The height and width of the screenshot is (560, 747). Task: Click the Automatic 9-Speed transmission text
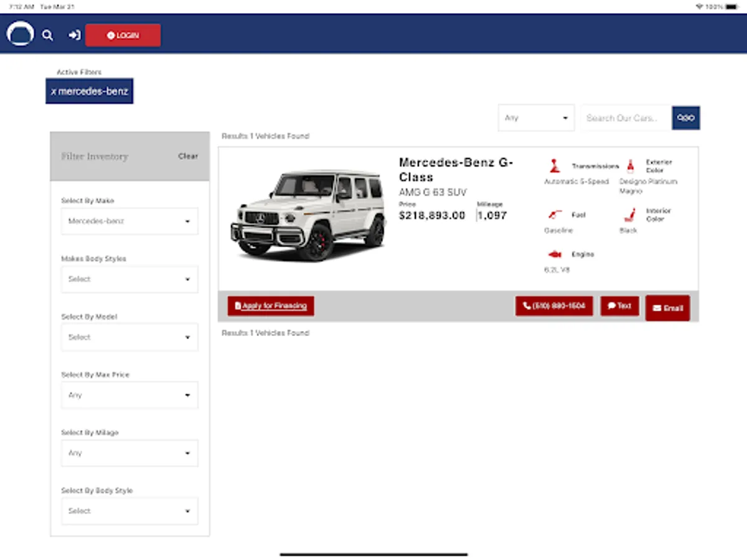576,182
